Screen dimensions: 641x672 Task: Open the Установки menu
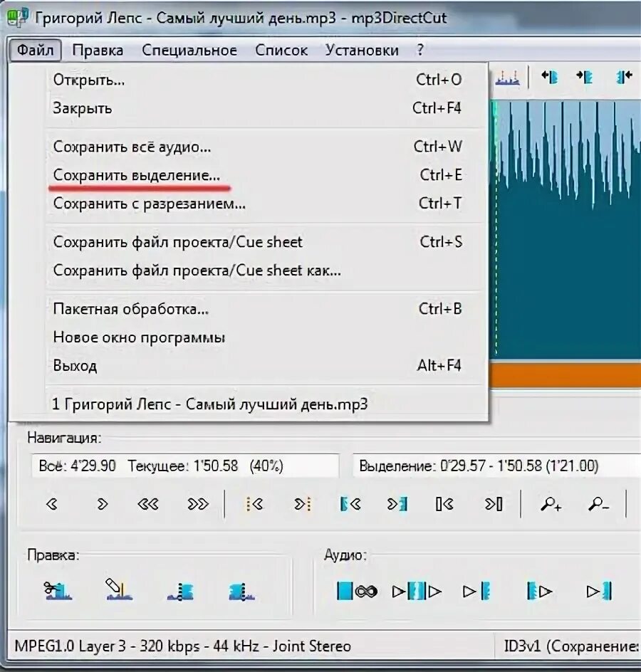pyautogui.click(x=362, y=50)
